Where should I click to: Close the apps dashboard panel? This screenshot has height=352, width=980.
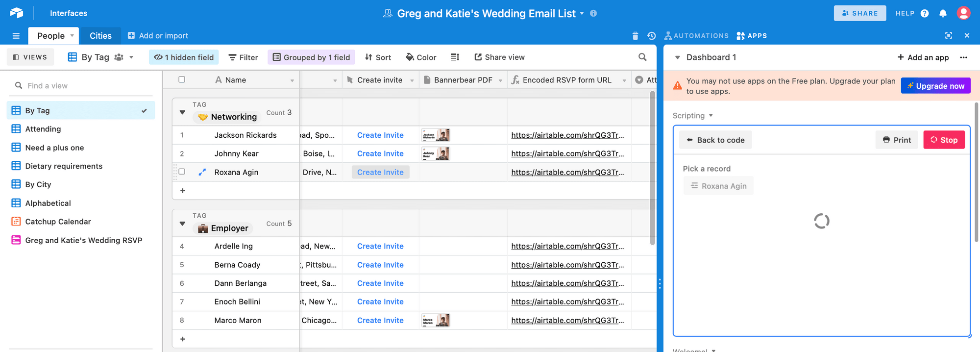[x=967, y=36]
